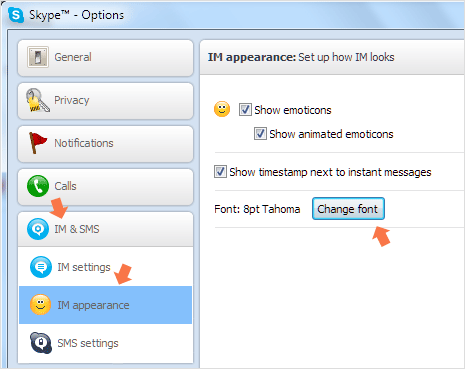
Task: Click the SMS settings phone bubble icon
Action: 41,343
